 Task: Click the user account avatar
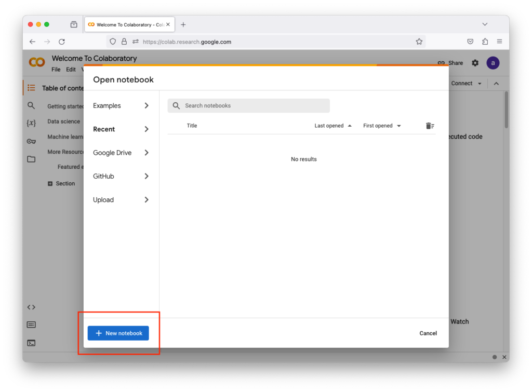[x=493, y=63]
